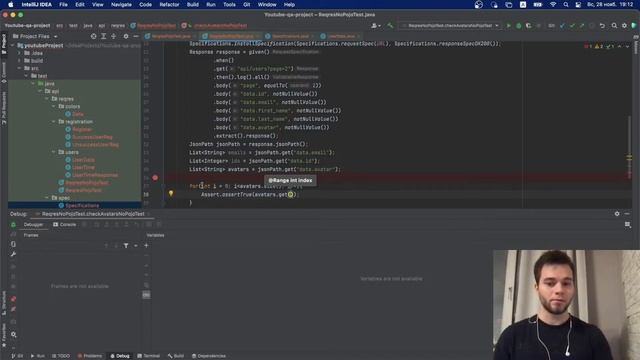Open the TODO tool window
640x360 pixels.
coord(61,356)
